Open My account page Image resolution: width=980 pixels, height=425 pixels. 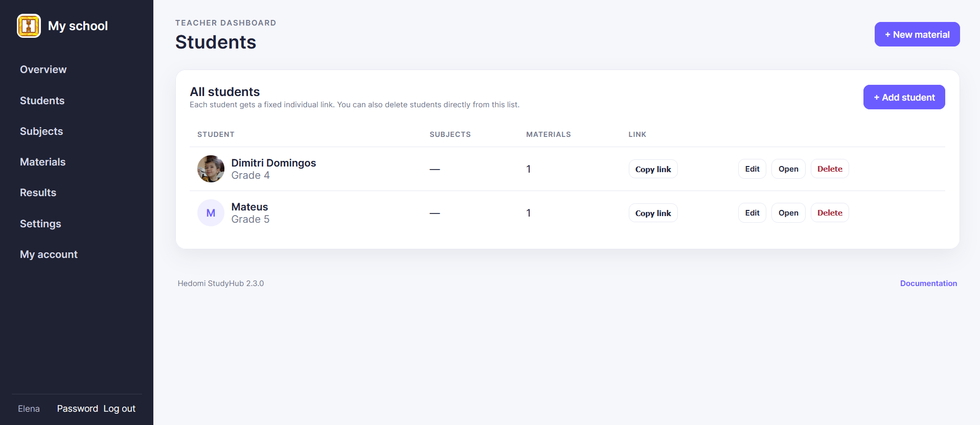[x=49, y=254]
